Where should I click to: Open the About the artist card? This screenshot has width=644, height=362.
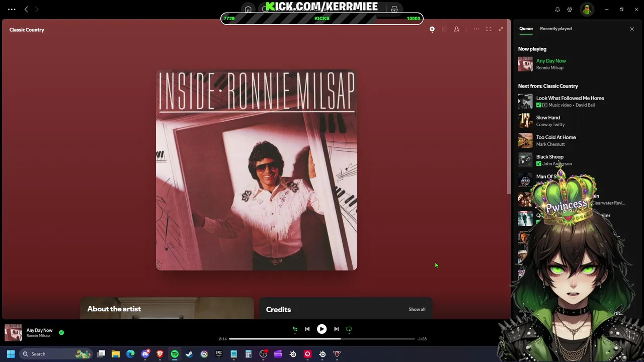click(167, 308)
